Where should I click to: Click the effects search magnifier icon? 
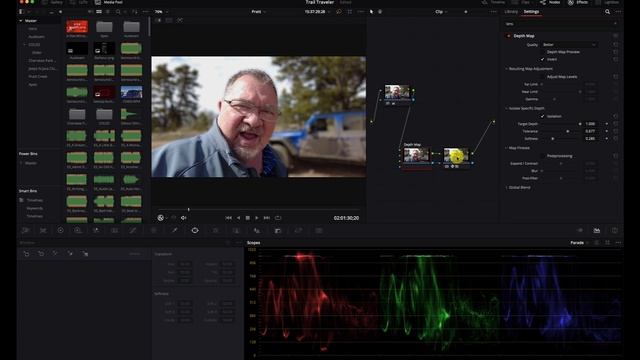pos(607,12)
